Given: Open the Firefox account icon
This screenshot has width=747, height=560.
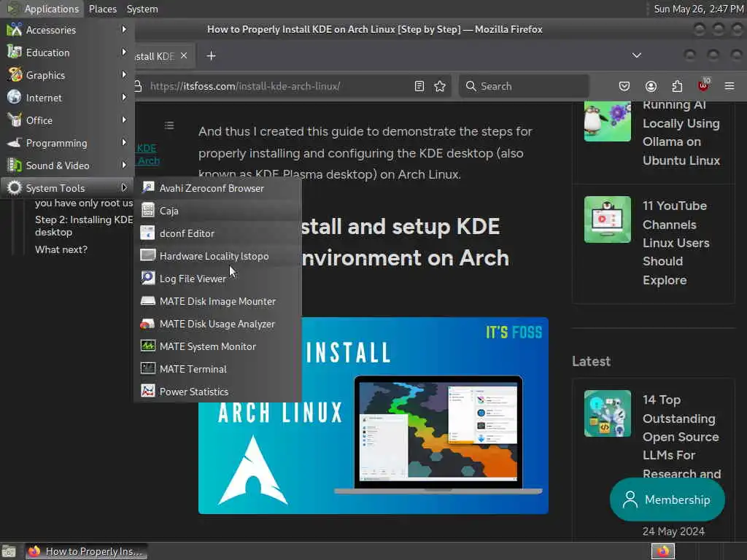Looking at the screenshot, I should [651, 86].
